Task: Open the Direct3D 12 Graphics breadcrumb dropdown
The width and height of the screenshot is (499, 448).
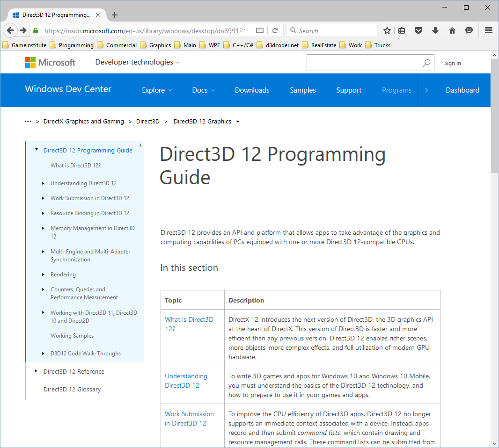Action: 238,122
